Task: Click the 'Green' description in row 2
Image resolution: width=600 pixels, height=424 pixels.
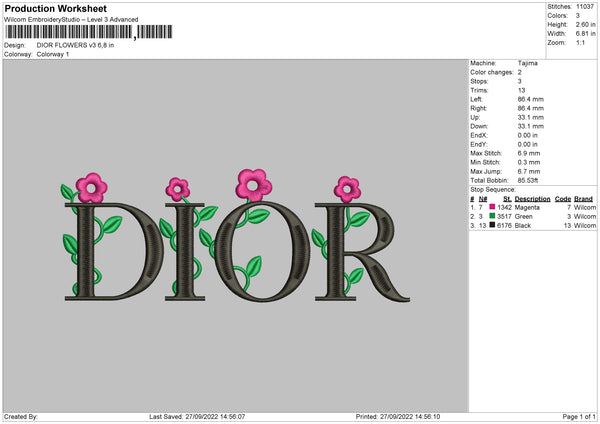Action: tap(523, 217)
